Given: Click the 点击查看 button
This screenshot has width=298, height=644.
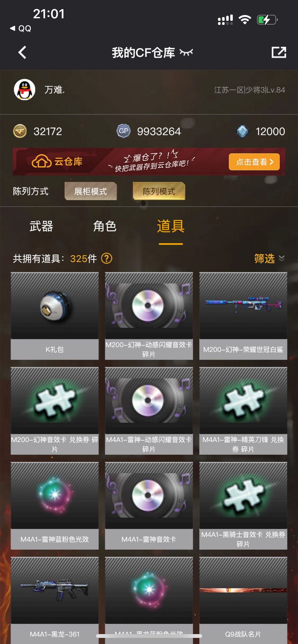Looking at the screenshot, I should 254,162.
